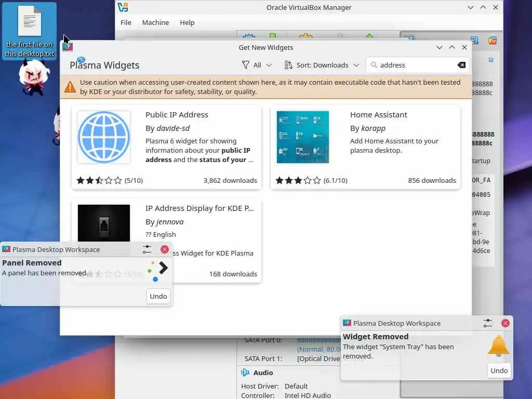This screenshot has width=532, height=399.
Task: Click the 'Host Driver: Default' entry
Action: [274, 386]
